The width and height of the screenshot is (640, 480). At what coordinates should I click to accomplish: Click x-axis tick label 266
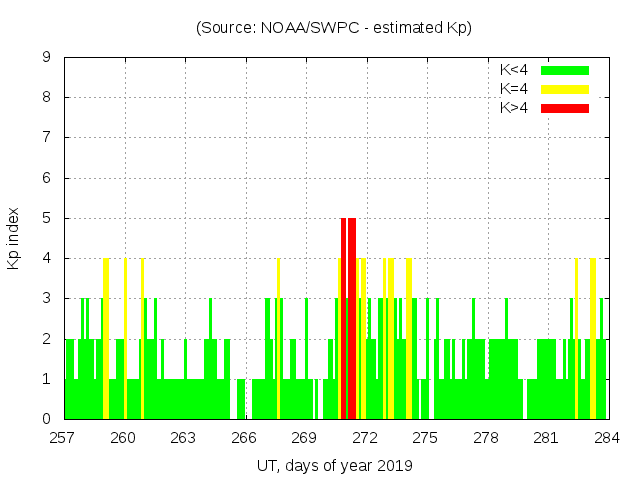click(x=244, y=437)
